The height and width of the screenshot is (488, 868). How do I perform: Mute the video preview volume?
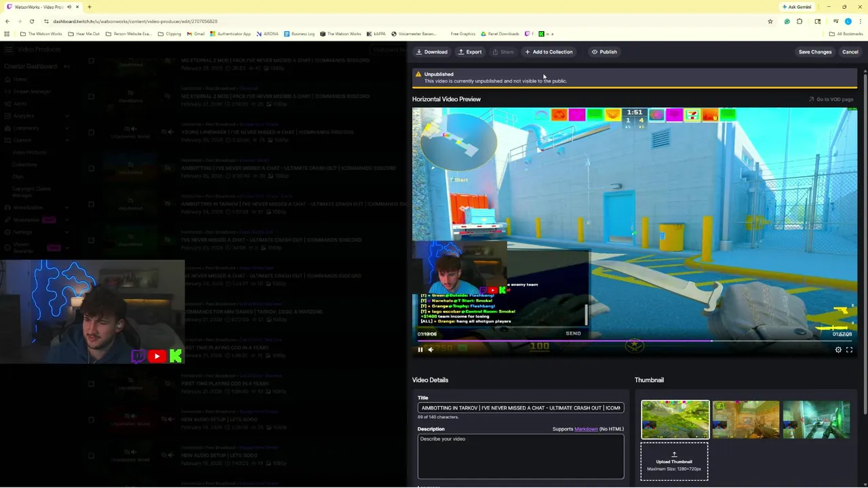tap(431, 350)
